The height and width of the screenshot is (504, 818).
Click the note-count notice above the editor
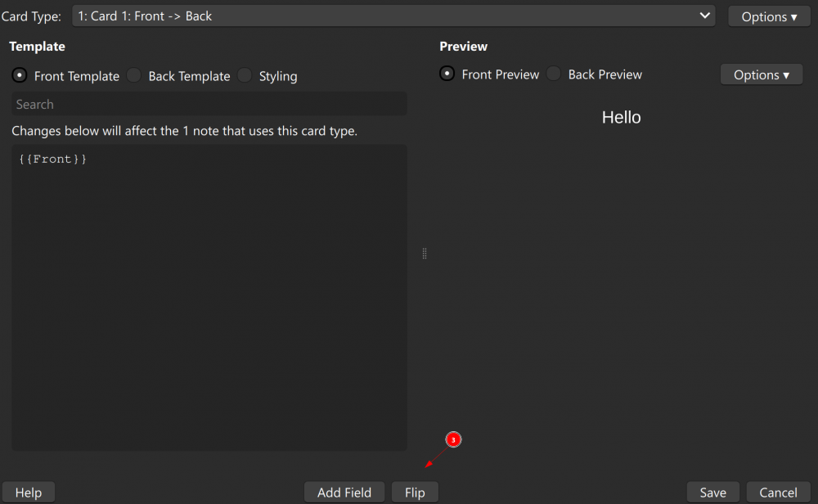coord(184,131)
